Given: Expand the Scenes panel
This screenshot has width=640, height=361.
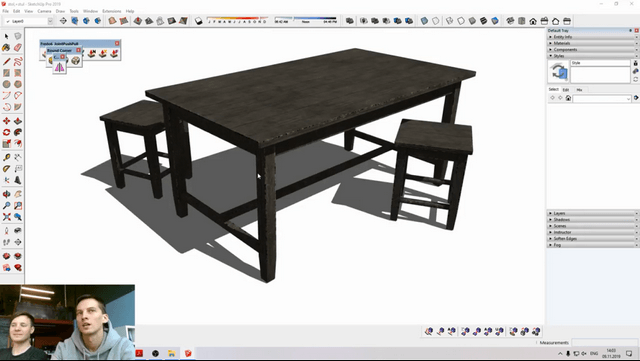Looking at the screenshot, I should tap(593, 226).
